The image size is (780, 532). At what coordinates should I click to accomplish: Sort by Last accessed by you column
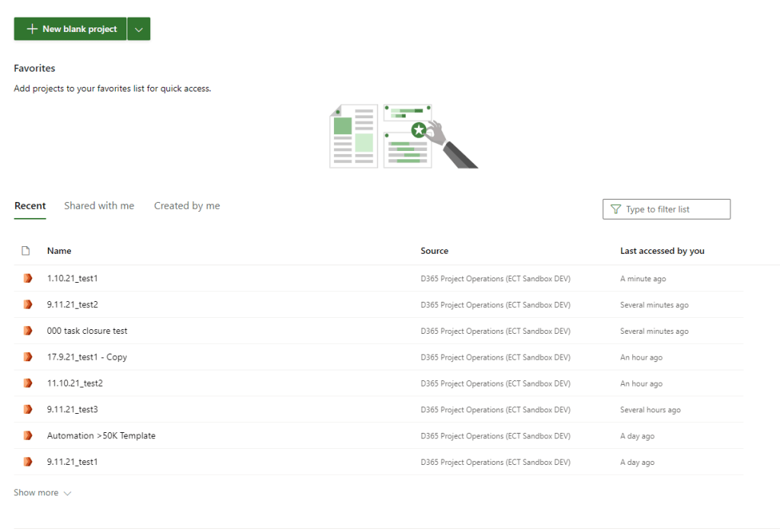pyautogui.click(x=662, y=251)
